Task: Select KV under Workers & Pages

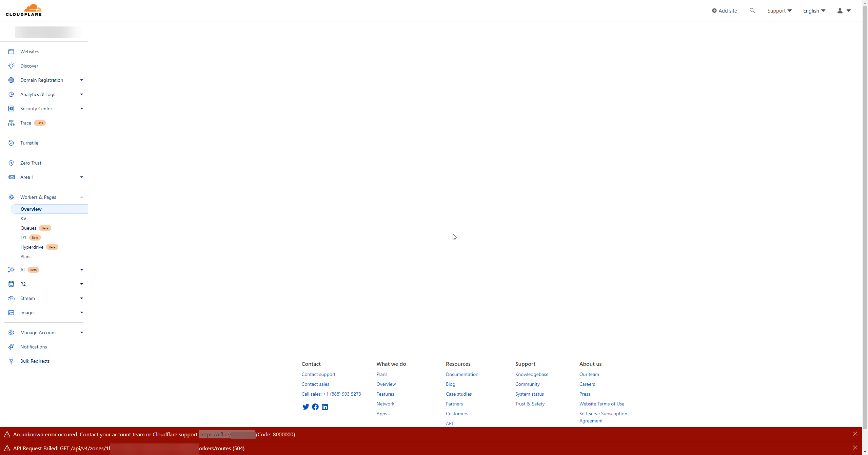Action: coord(23,219)
